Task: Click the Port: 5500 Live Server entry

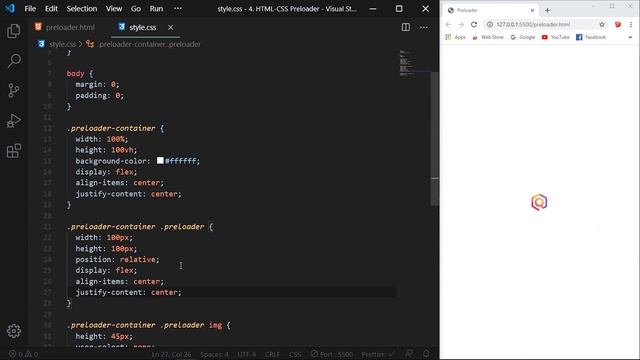Action: [x=332, y=354]
